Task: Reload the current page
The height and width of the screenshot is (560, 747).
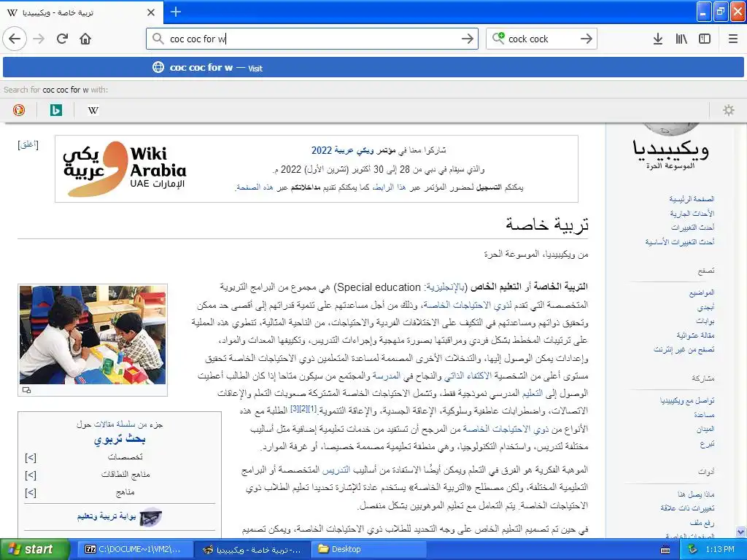Action: coord(62,39)
